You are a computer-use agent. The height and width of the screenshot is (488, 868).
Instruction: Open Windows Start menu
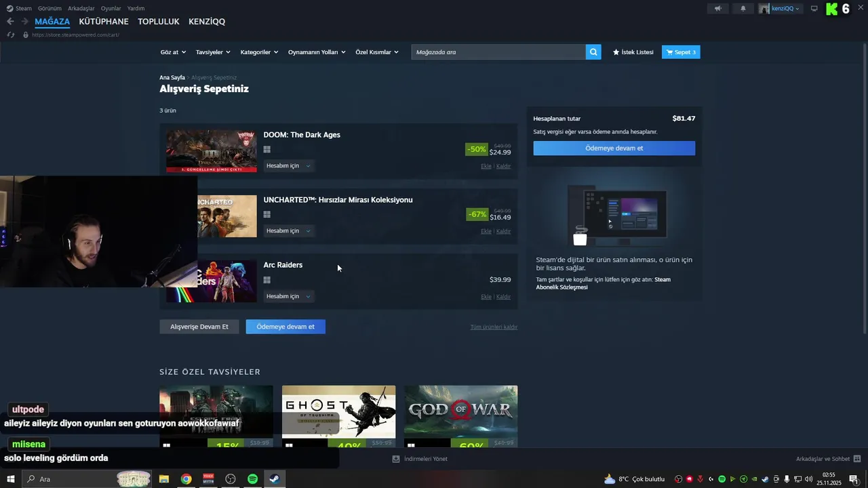(11, 479)
